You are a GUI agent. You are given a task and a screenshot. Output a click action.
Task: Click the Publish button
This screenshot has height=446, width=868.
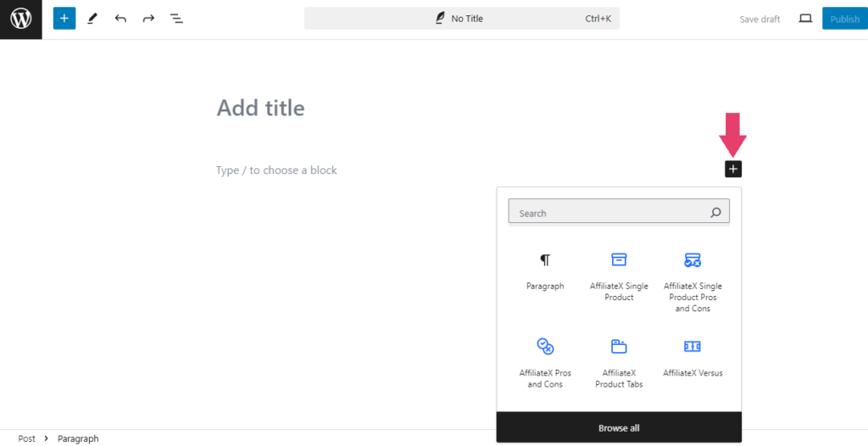[x=845, y=19]
